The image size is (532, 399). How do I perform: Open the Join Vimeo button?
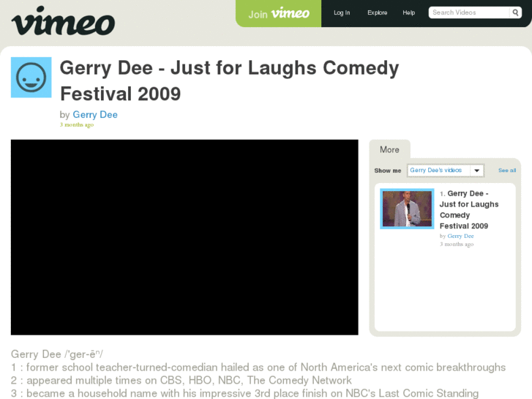coord(278,14)
